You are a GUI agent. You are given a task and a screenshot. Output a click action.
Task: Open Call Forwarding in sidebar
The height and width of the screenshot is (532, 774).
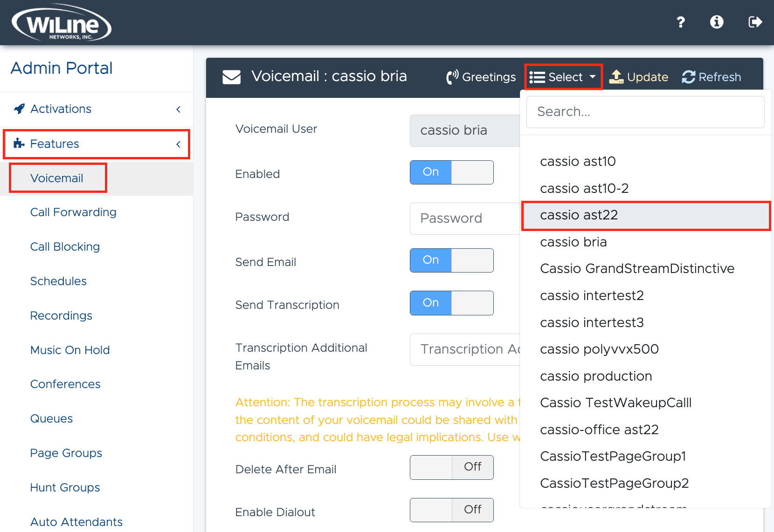point(73,212)
